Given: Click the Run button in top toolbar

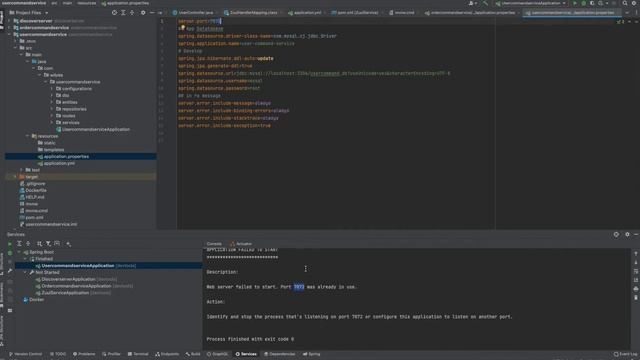Looking at the screenshot, I should pyautogui.click(x=575, y=3).
